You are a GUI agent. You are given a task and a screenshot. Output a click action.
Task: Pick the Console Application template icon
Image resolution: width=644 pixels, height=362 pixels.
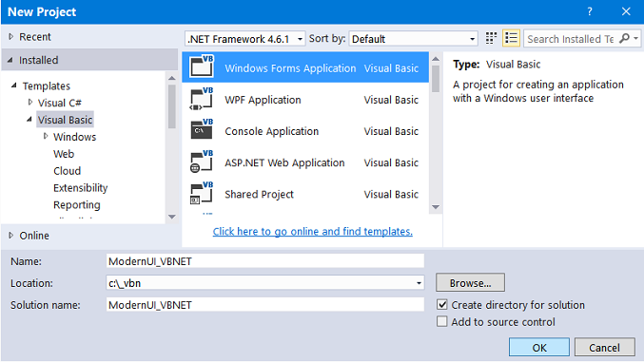pyautogui.click(x=202, y=130)
